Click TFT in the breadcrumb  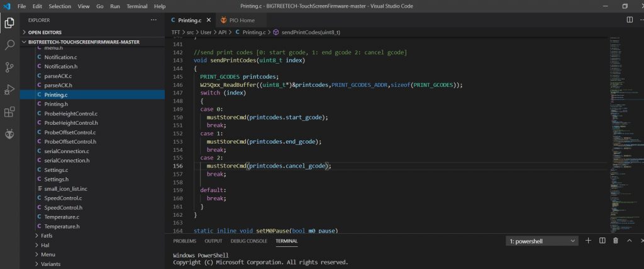point(176,32)
